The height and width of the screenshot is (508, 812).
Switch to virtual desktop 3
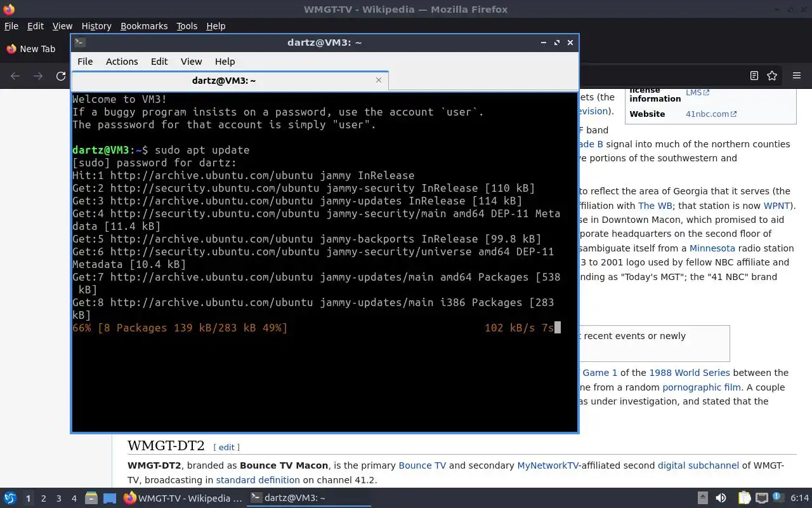click(58, 498)
